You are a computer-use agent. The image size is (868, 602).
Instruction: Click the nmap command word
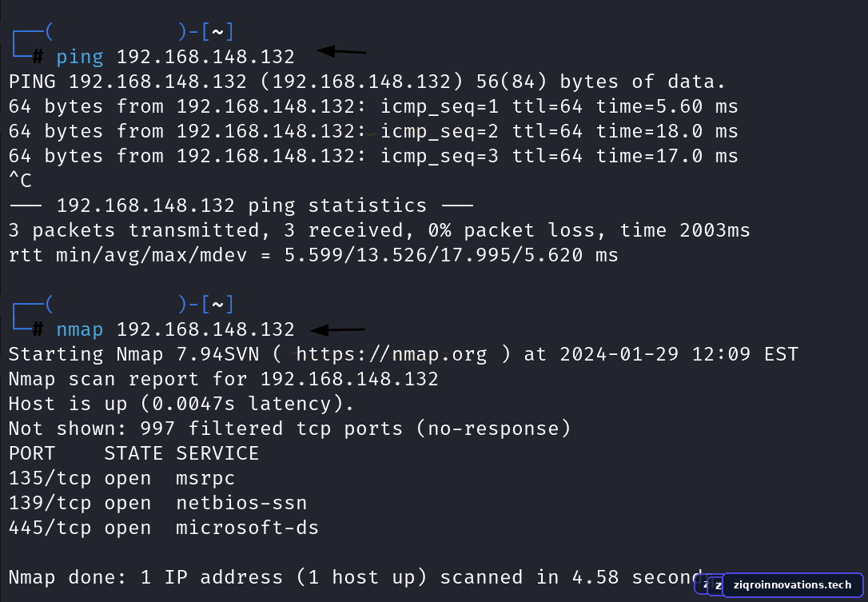tap(80, 330)
